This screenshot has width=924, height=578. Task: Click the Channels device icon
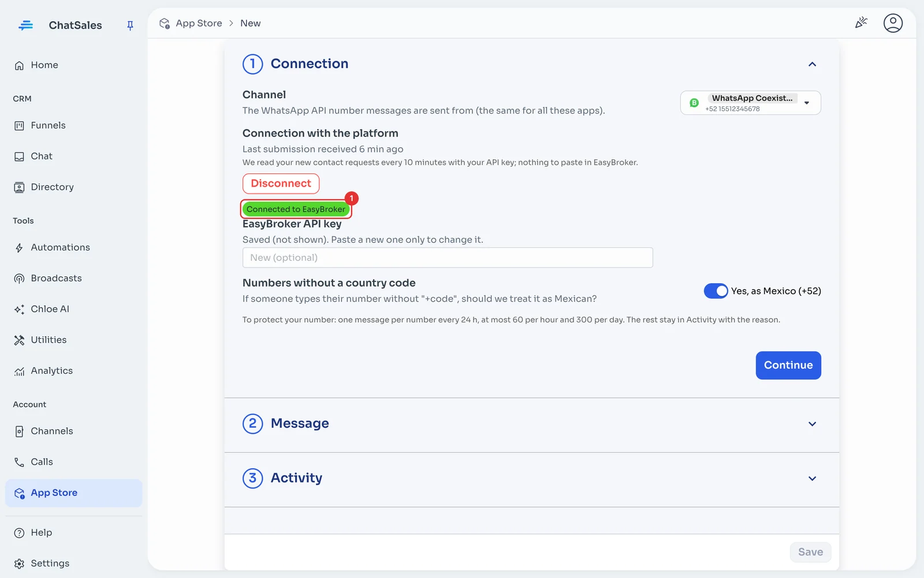pos(19,431)
